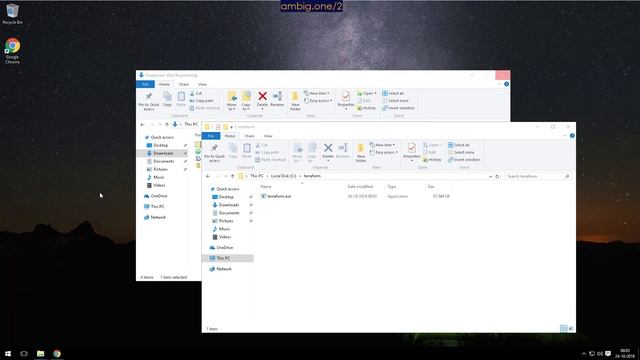Open File tab in Downloads window
Screen dimensions: 640x360
point(145,84)
